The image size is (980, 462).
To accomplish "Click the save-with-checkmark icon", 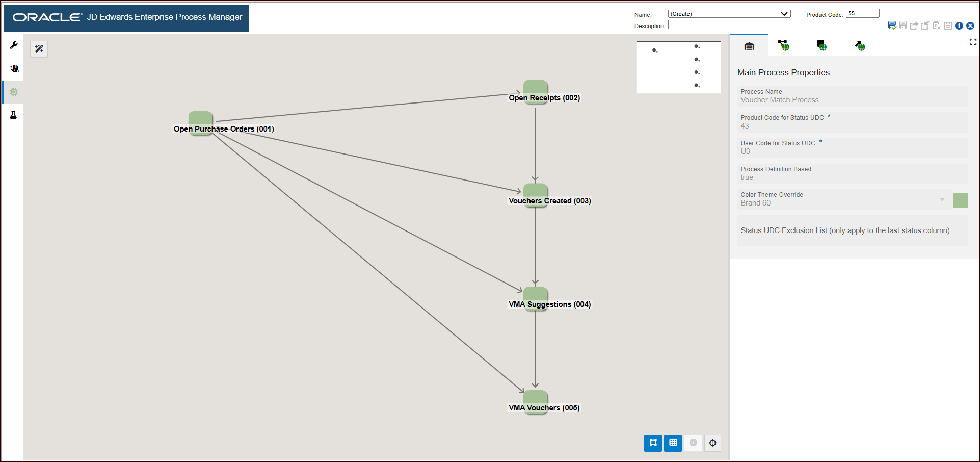I will point(892,25).
